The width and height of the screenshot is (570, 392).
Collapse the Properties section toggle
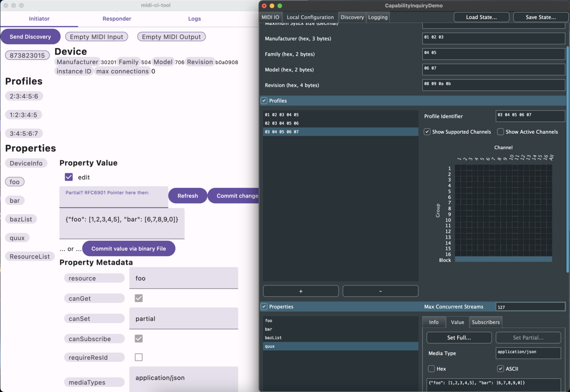click(x=264, y=307)
